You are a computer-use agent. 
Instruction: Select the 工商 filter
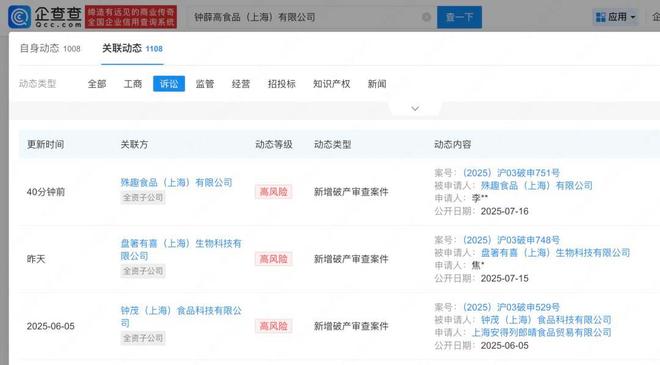tap(133, 84)
